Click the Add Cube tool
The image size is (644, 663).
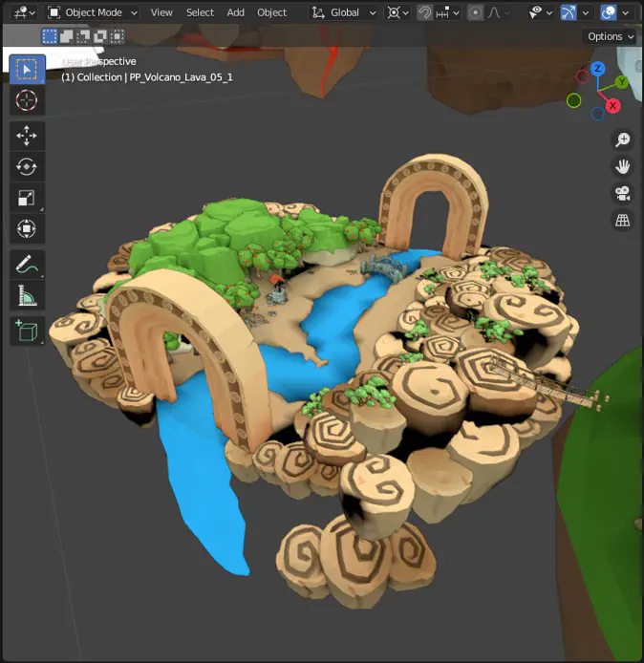pos(27,331)
